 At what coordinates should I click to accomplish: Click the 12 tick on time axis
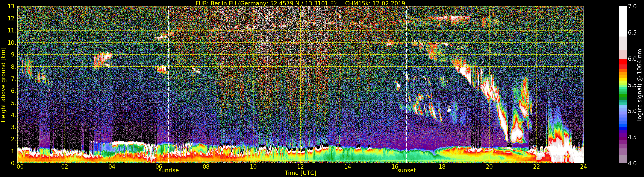tap(300, 166)
